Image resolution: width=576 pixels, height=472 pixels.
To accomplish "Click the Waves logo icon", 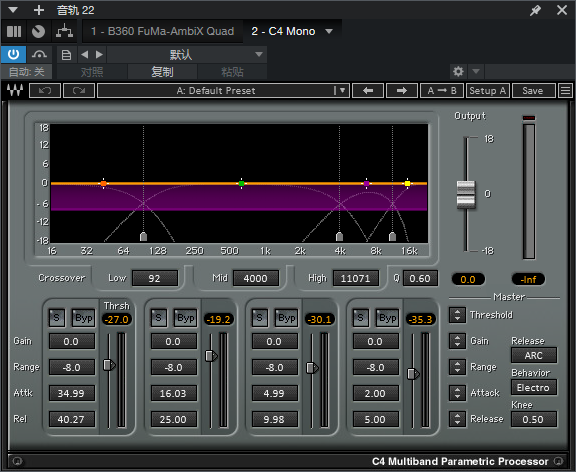I will [15, 90].
